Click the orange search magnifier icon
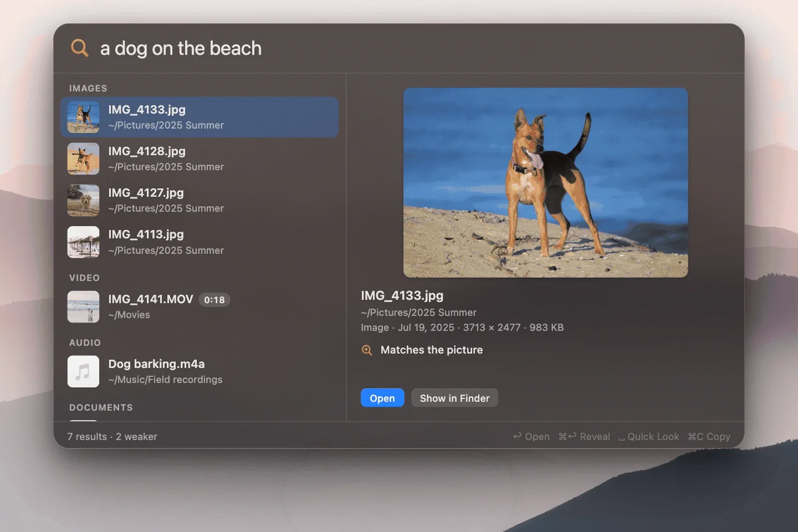 [x=80, y=48]
